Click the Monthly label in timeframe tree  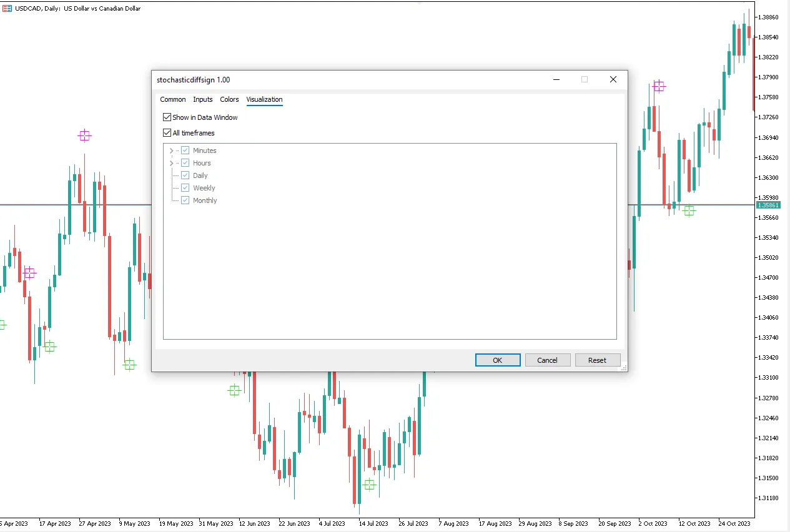(x=205, y=200)
